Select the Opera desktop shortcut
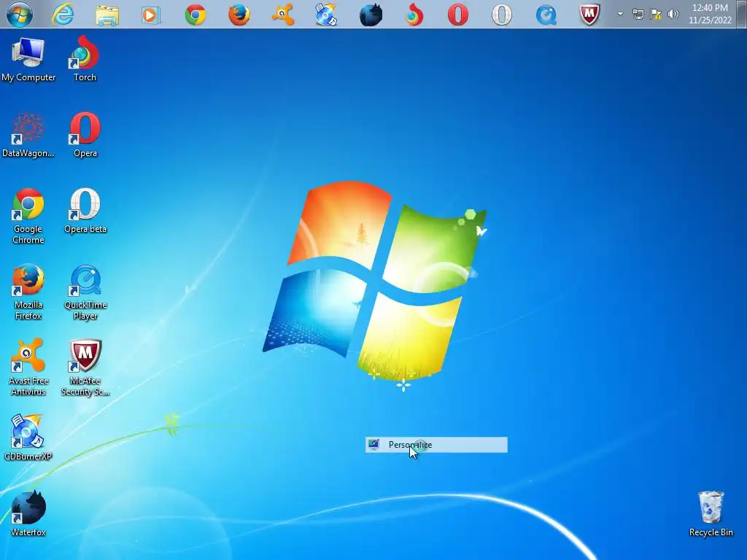The height and width of the screenshot is (560, 747). pyautogui.click(x=85, y=135)
